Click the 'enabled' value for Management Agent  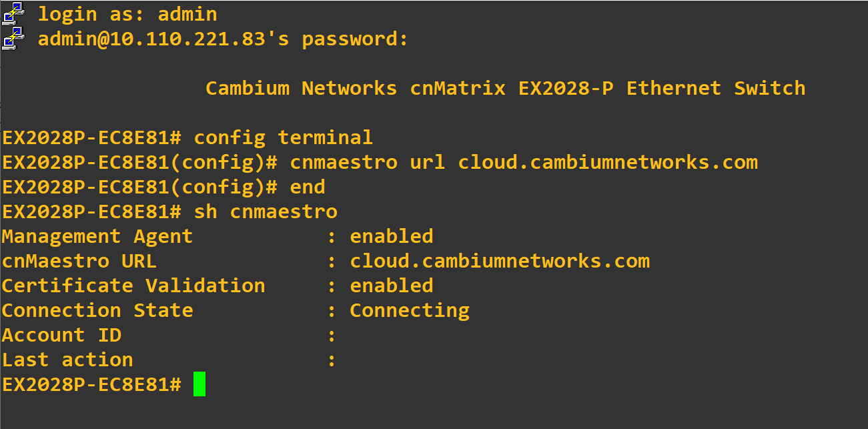pos(392,236)
